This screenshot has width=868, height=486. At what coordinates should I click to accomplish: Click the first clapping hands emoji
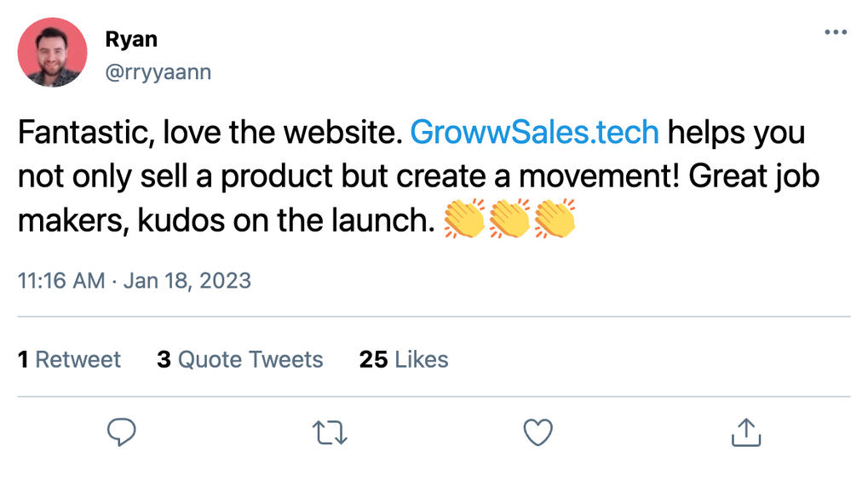click(464, 219)
